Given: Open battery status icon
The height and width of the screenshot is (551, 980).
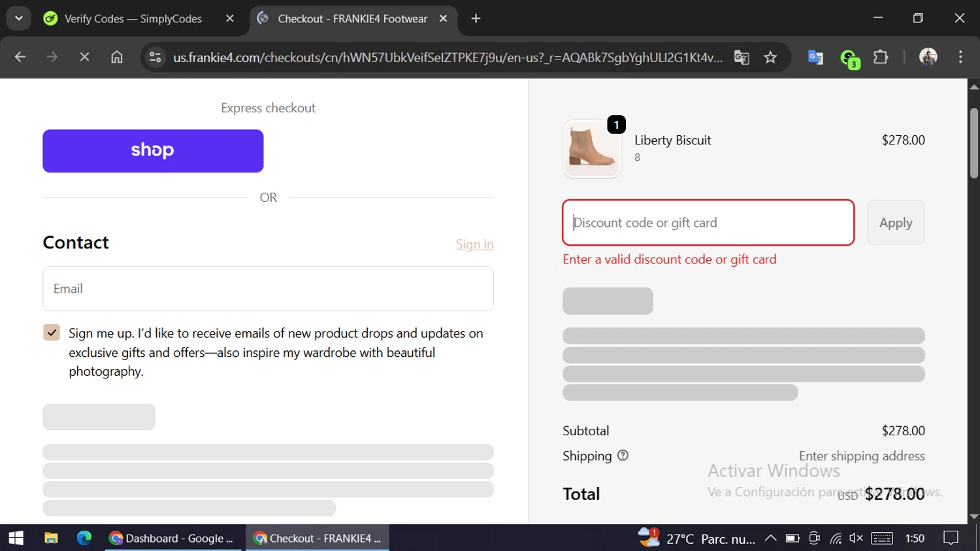Looking at the screenshot, I should [x=792, y=538].
